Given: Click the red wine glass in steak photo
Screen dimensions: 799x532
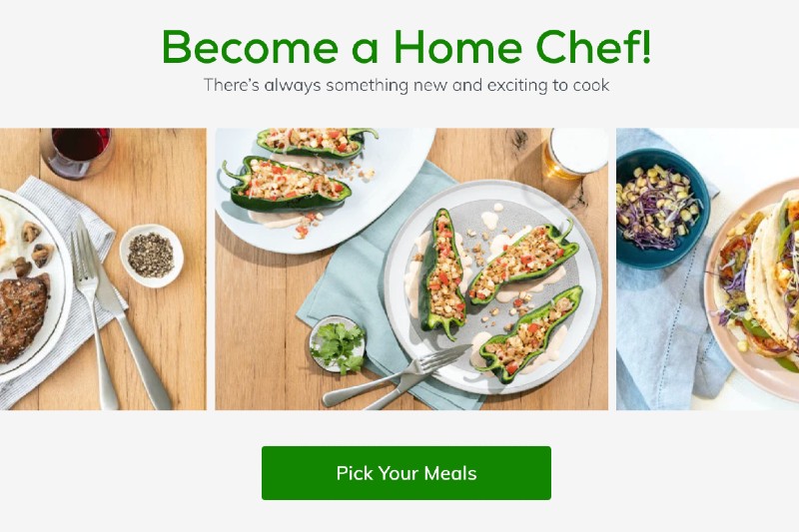Looking at the screenshot, I should [77, 153].
